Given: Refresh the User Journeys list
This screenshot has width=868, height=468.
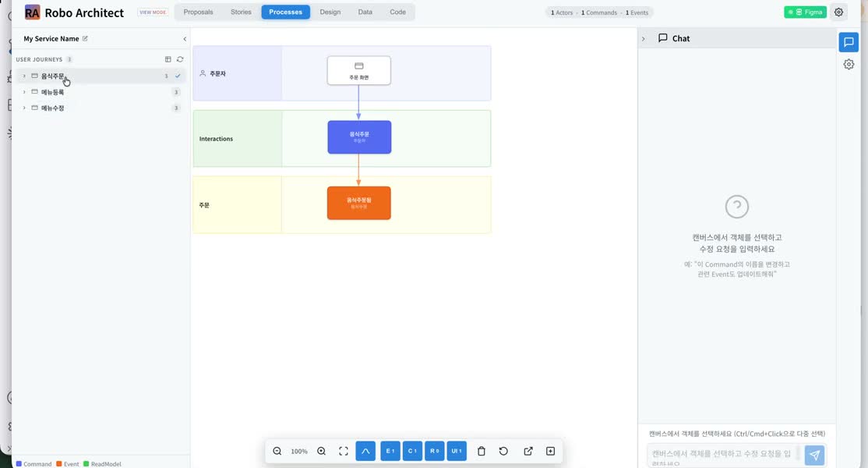Looking at the screenshot, I should coord(180,59).
